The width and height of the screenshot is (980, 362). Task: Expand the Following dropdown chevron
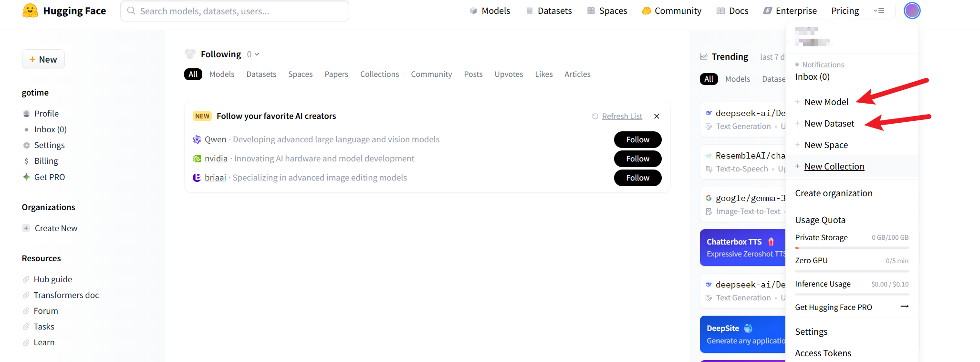(x=257, y=54)
